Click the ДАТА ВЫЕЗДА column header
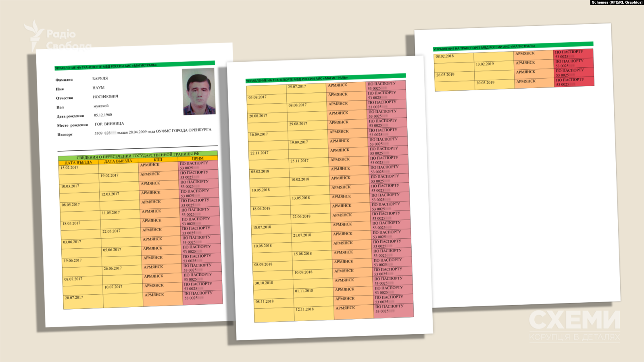644x362 pixels. [x=118, y=161]
